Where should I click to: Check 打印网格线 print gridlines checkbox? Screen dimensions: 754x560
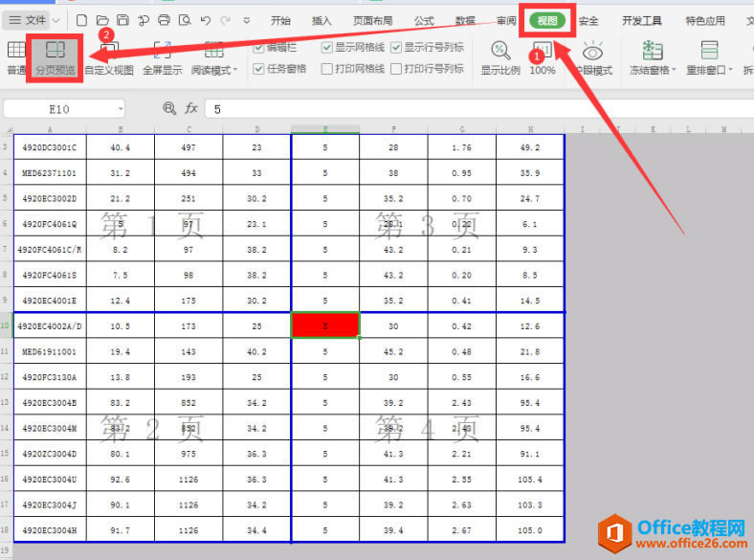(x=327, y=69)
